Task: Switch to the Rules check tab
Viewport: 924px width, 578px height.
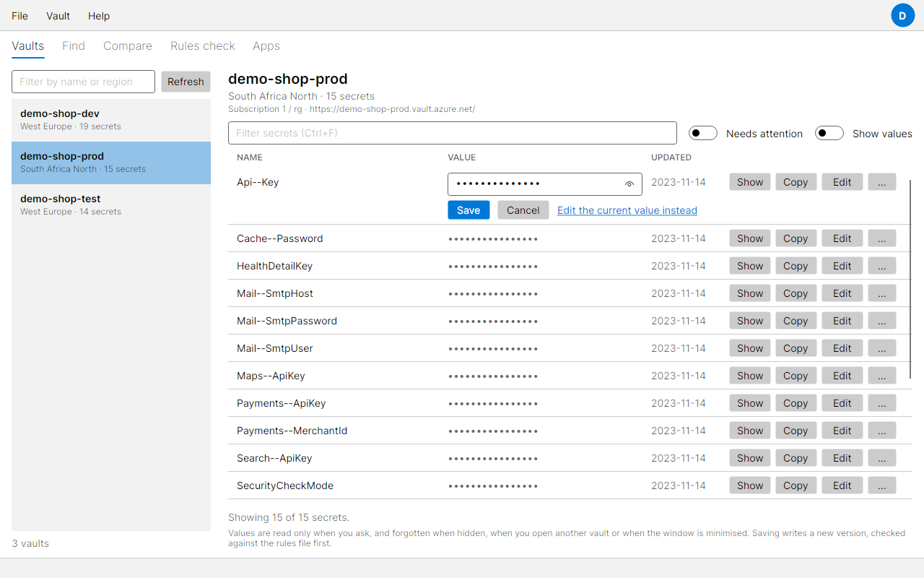Action: pyautogui.click(x=203, y=46)
